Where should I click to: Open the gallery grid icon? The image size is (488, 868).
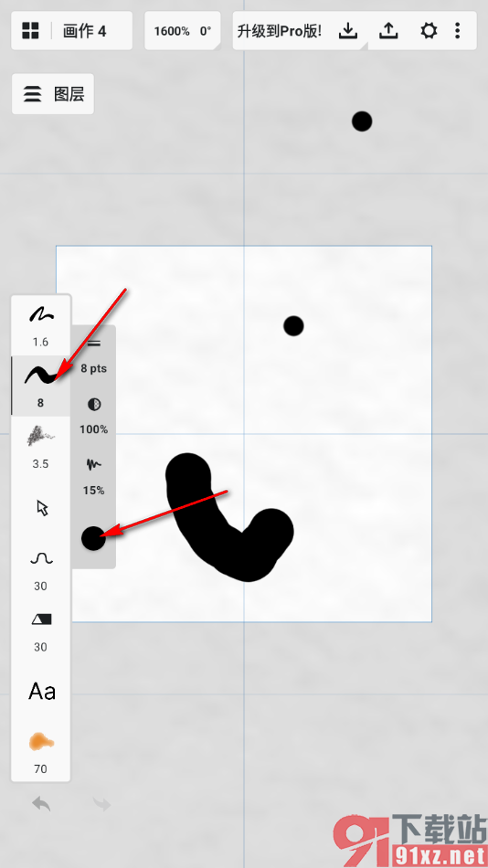coord(30,30)
